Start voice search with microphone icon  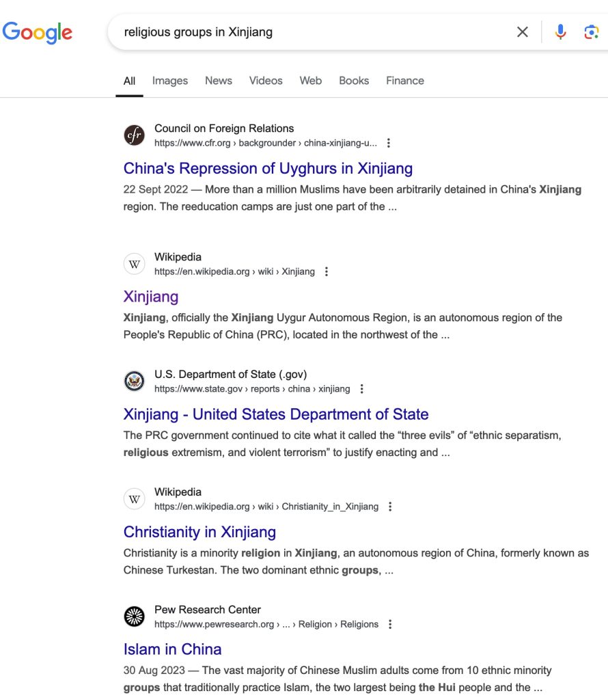click(560, 31)
